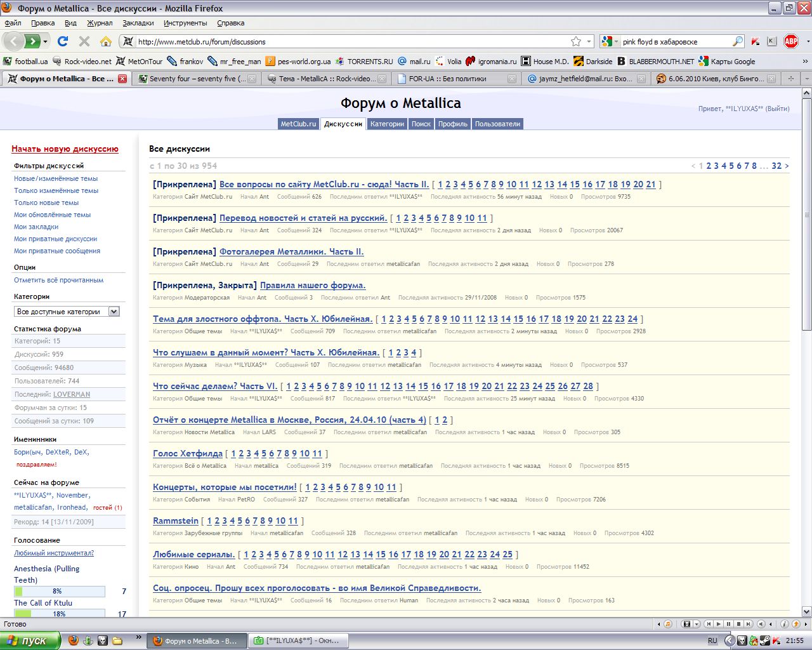Open the Adblock Plus icon
Screen dimensions: 812x650
[x=790, y=41]
